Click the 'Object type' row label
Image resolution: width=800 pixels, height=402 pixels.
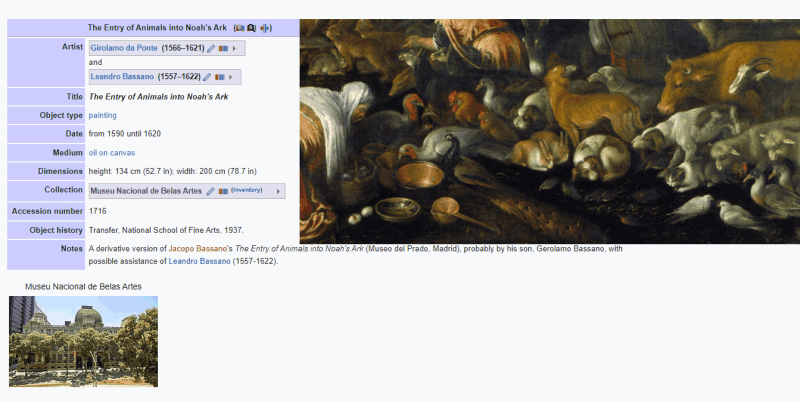click(61, 115)
